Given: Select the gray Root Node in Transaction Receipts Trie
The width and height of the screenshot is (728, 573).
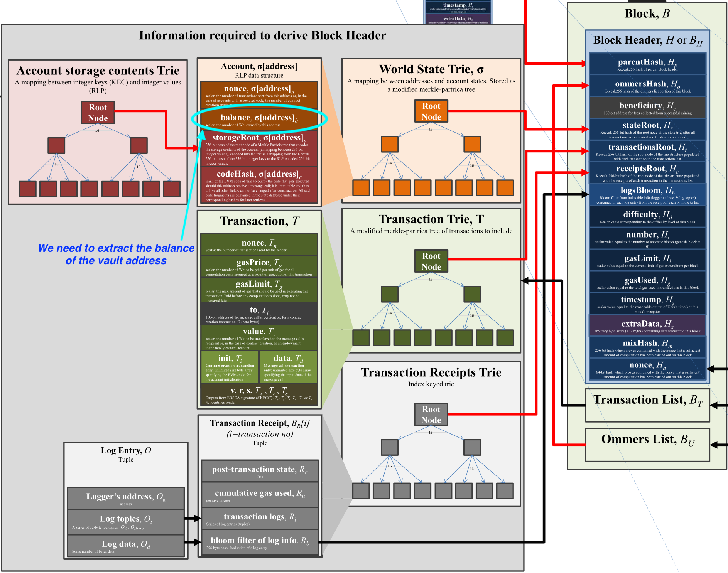Looking at the screenshot, I should click(431, 414).
